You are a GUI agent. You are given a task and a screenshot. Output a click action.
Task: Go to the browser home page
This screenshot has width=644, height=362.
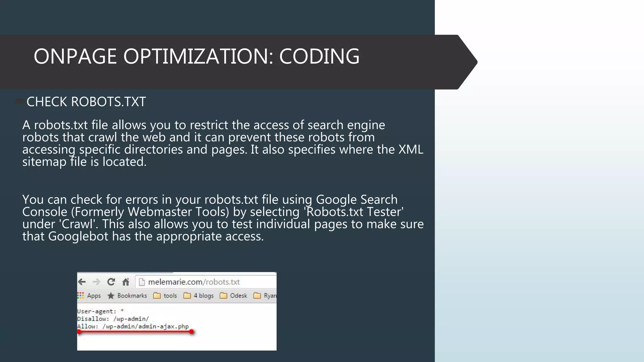tap(126, 282)
